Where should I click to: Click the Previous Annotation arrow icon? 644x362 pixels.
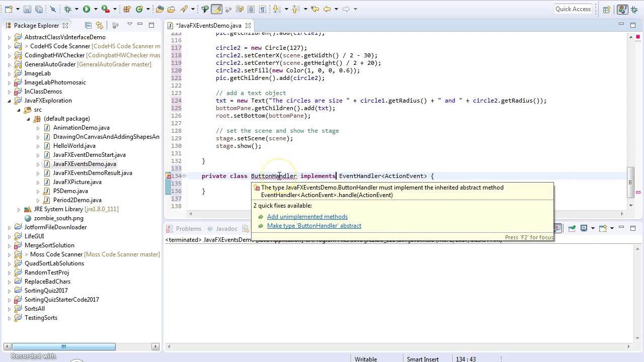pos(295,9)
